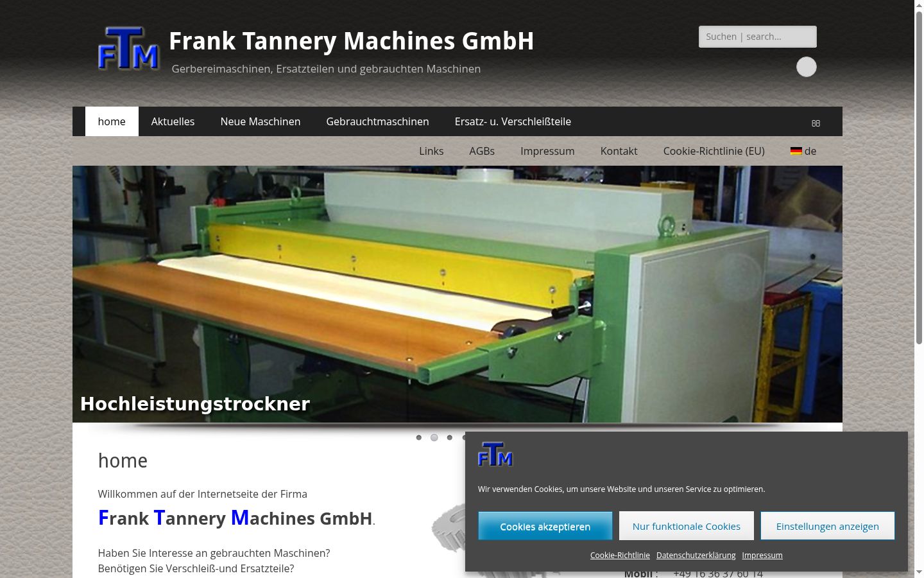The width and height of the screenshot is (924, 578).
Task: Open the Neue Maschinen menu
Action: pyautogui.click(x=261, y=121)
